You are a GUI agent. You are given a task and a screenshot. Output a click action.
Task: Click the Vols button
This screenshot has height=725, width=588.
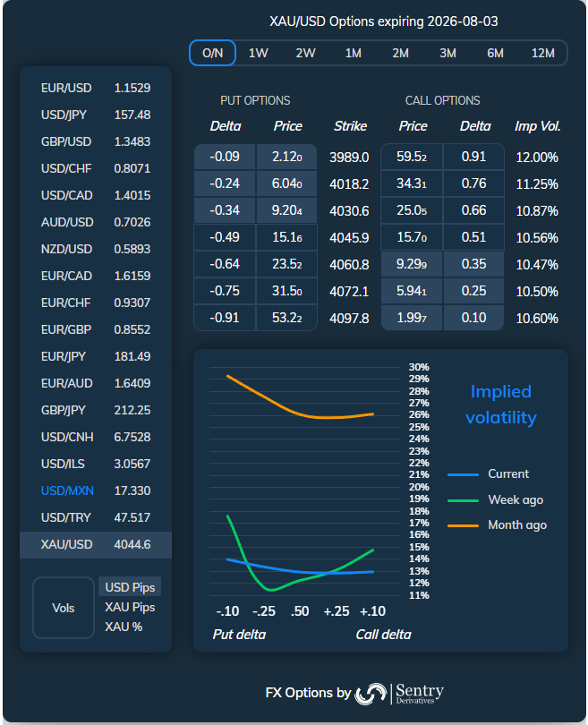pos(64,608)
